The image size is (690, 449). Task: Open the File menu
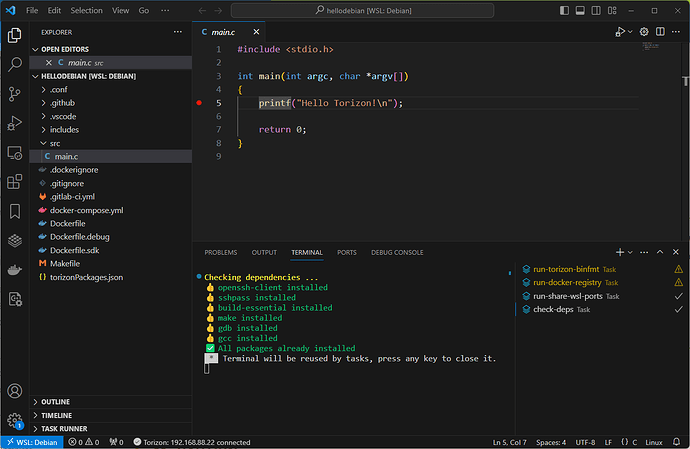point(32,11)
